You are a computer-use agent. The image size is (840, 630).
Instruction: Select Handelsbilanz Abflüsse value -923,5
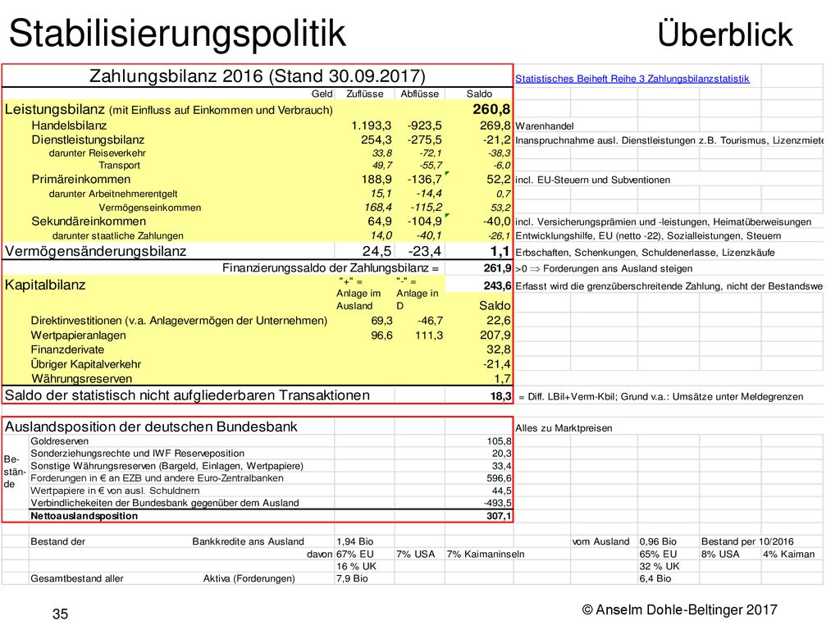point(424,126)
